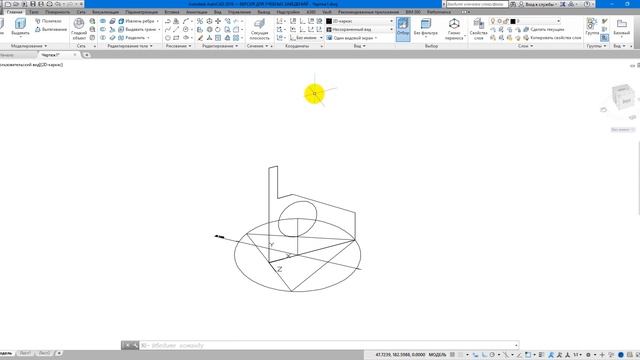Click Сделать текущим layer button
640x360 pixels.
point(544,29)
